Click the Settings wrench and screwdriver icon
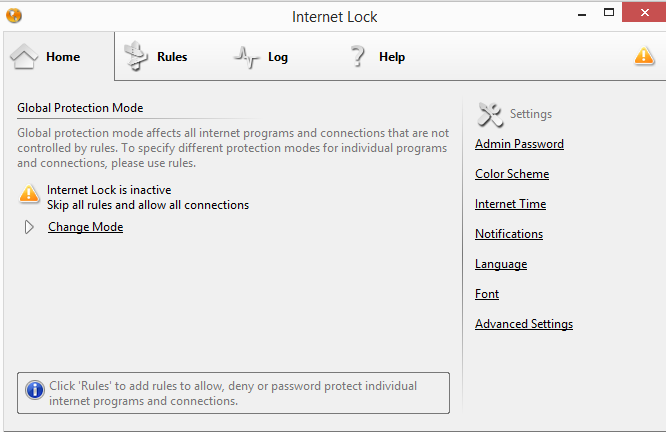Image resolution: width=666 pixels, height=432 pixels. (490, 114)
